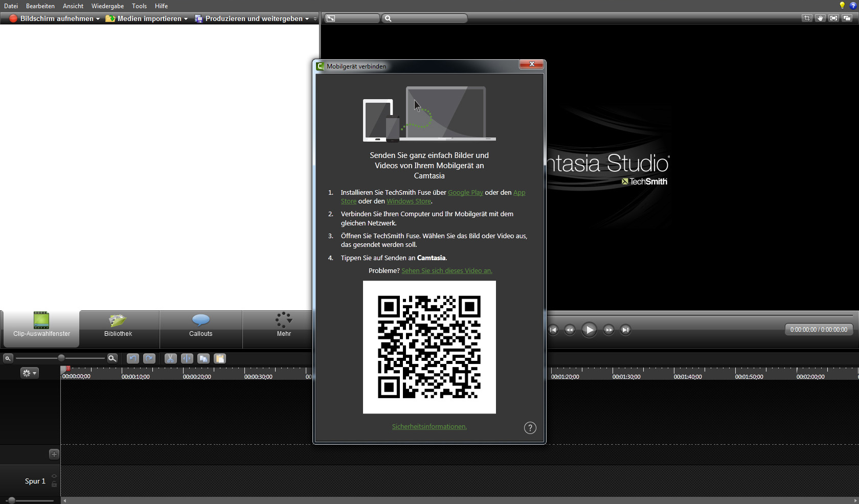Expand the Medien importieren dropdown arrow

(186, 19)
